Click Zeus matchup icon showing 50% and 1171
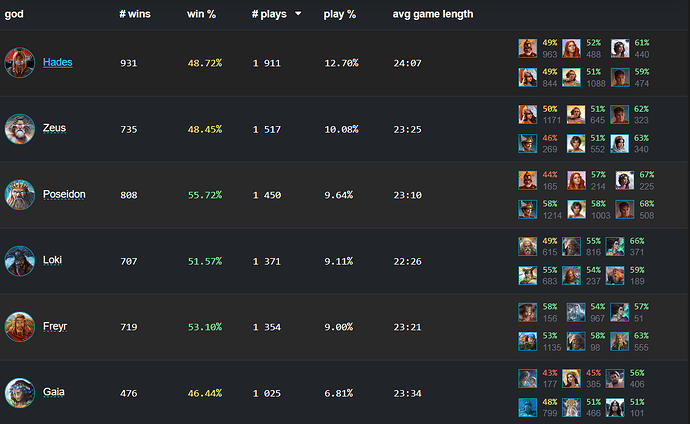Image resolution: width=690 pixels, height=424 pixels. click(x=527, y=114)
